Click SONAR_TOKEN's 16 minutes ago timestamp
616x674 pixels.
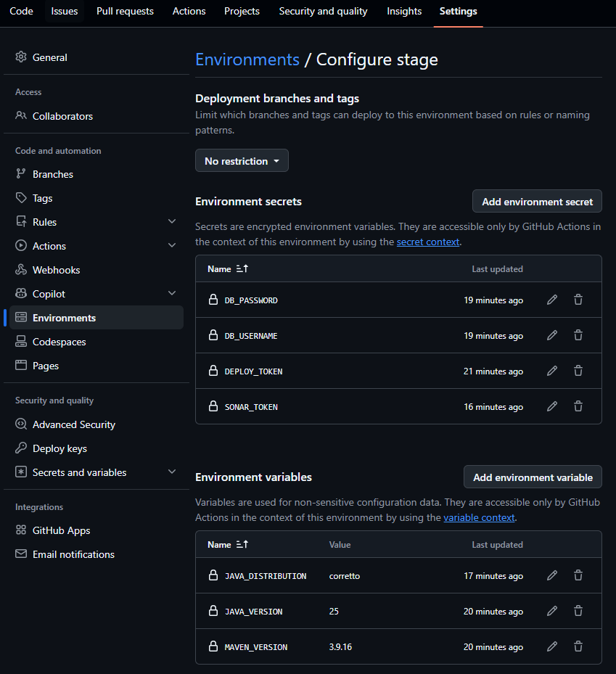click(493, 406)
